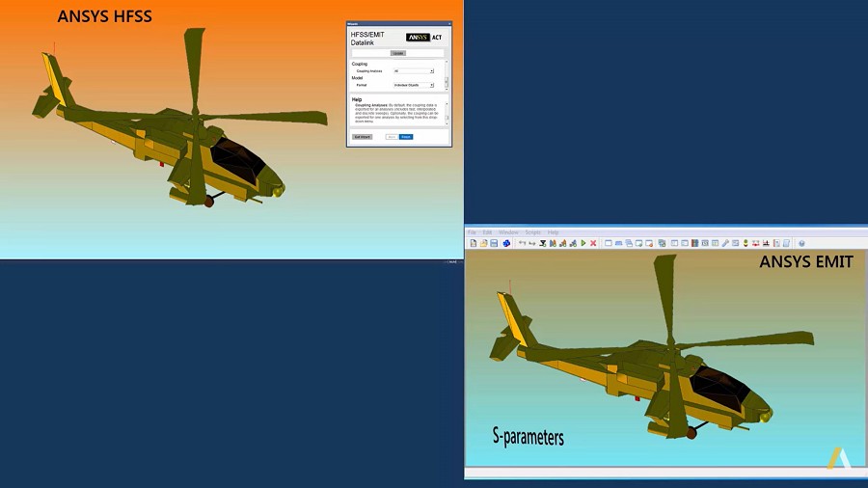
Task: Click the Save disk icon in EMIT toolbar
Action: (x=494, y=243)
